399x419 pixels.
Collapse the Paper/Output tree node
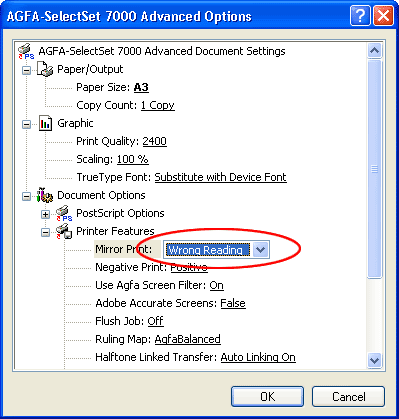pos(26,70)
